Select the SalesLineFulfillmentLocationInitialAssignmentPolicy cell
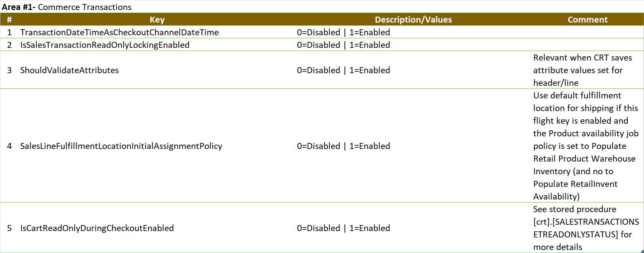 coord(157,146)
